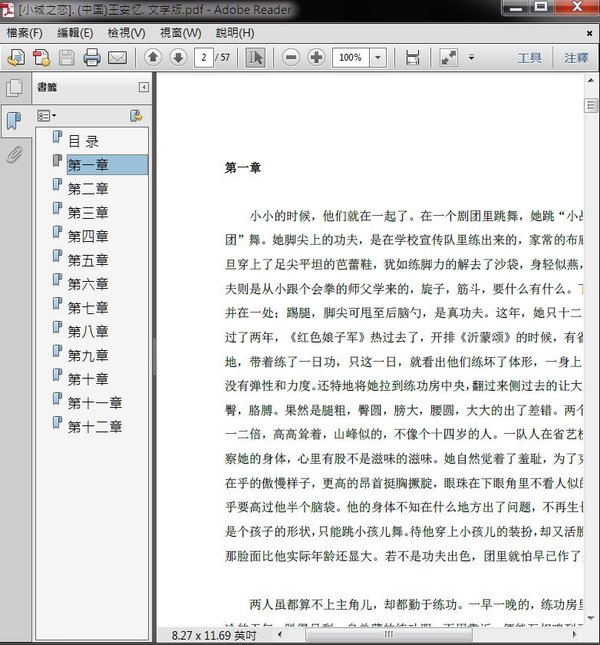Open the bookmarks options dropdown menu
This screenshot has height=645, width=600.
[x=47, y=116]
